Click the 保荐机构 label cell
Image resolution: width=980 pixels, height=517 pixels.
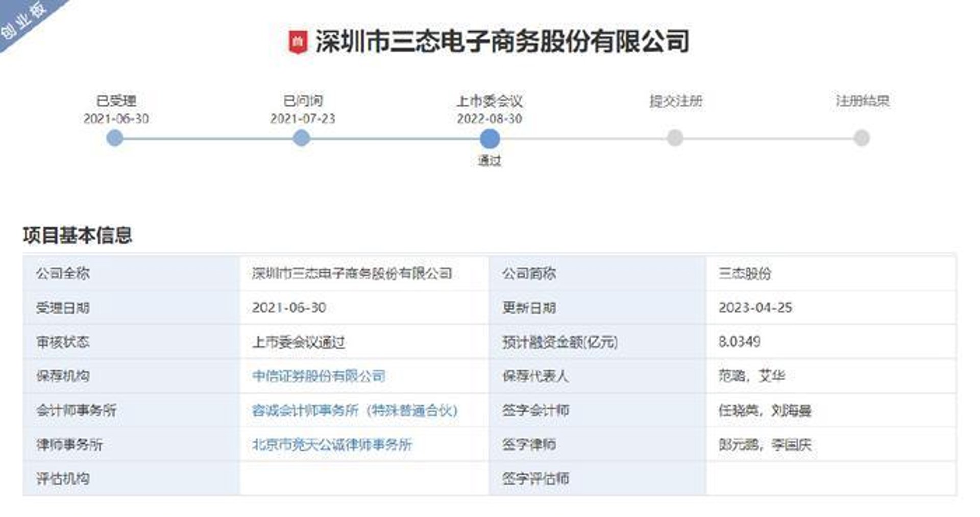coord(131,376)
